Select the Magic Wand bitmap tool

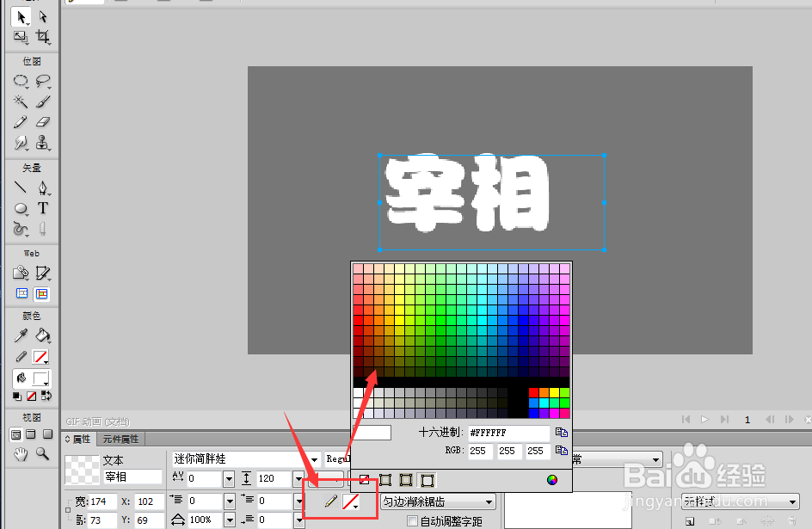tap(21, 101)
